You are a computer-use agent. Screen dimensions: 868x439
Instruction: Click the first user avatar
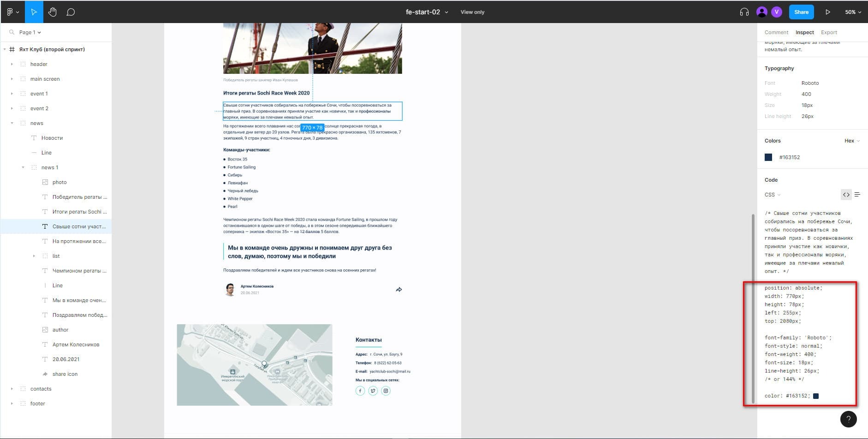click(x=762, y=12)
